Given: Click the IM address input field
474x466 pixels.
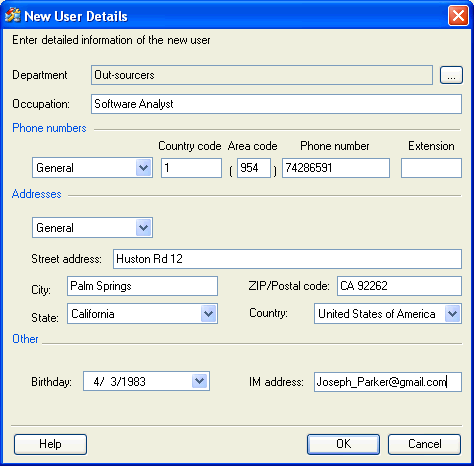Looking at the screenshot, I should [388, 382].
